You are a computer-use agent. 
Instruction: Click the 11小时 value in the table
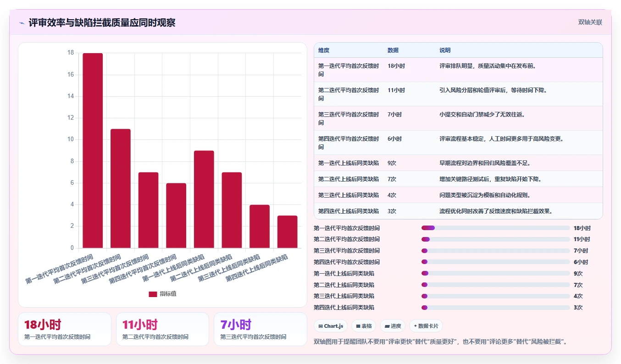[396, 90]
